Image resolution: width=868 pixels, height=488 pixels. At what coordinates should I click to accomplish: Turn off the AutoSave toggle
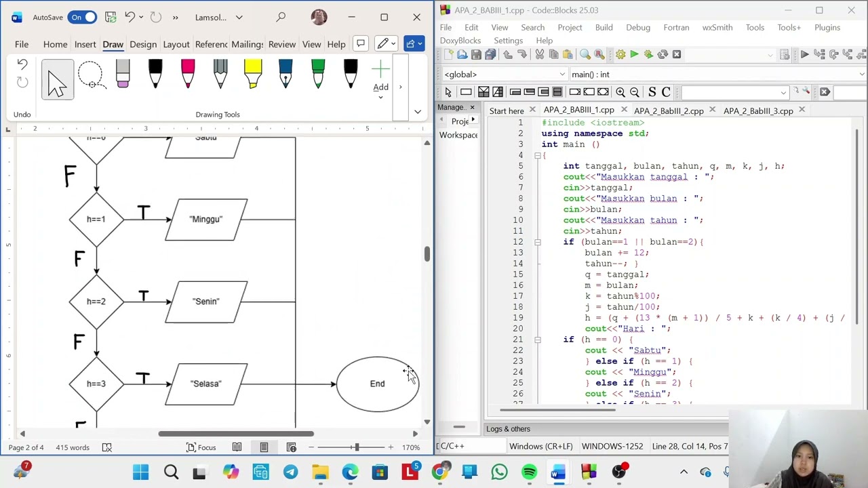click(x=82, y=17)
